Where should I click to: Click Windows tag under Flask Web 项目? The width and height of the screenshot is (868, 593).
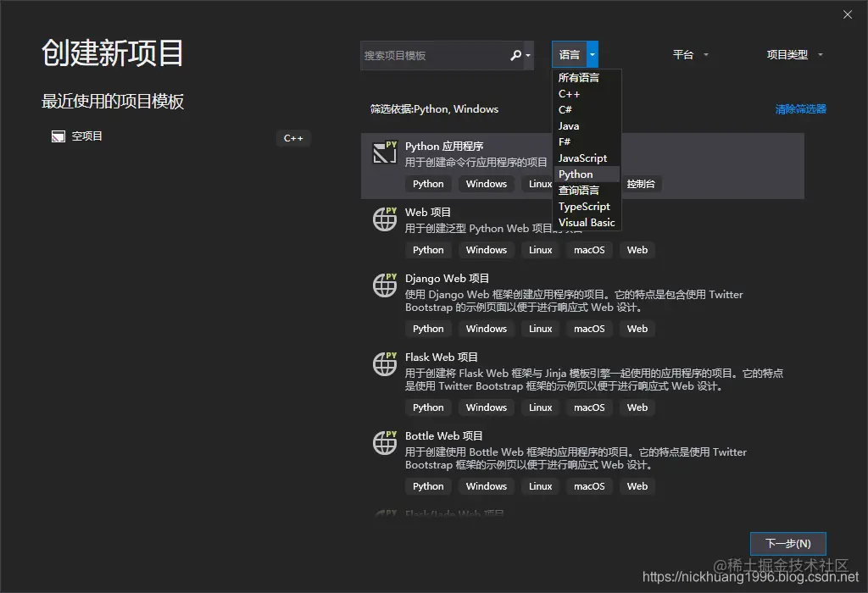(x=486, y=407)
